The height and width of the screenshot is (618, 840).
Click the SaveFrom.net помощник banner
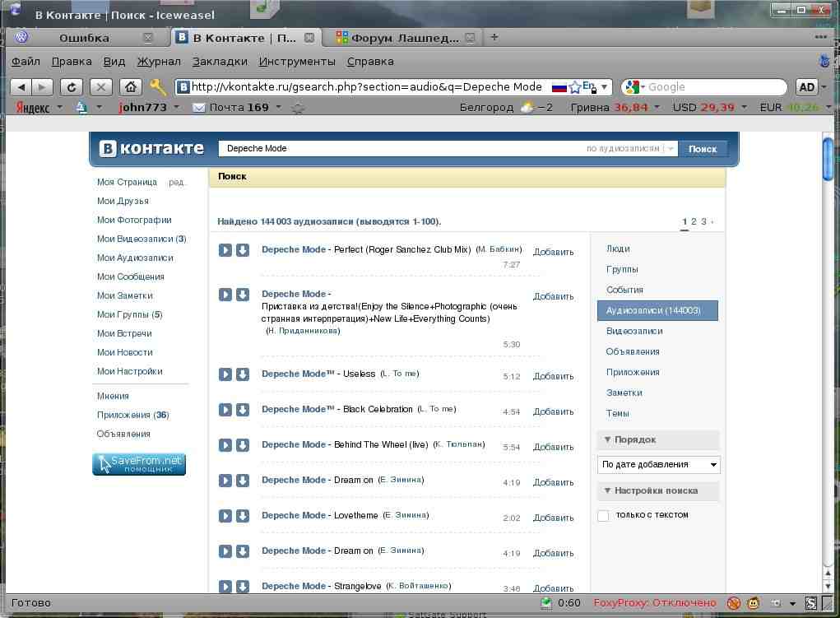[x=139, y=464]
